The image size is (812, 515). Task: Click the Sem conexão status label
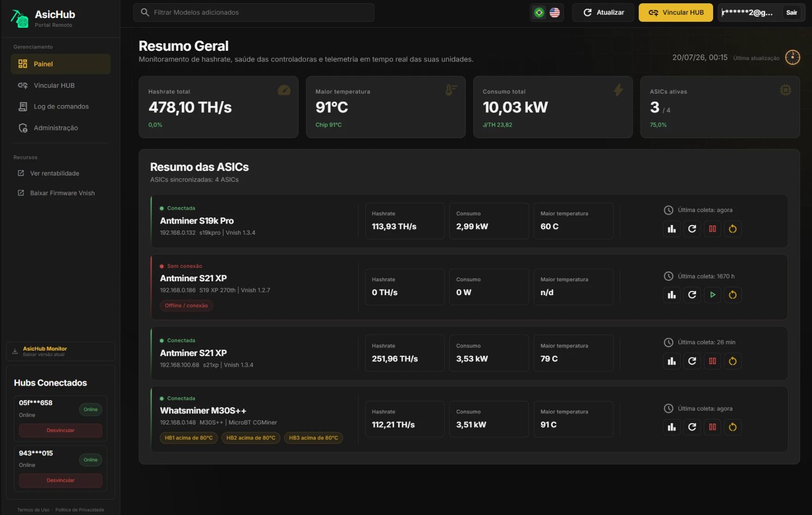click(184, 266)
